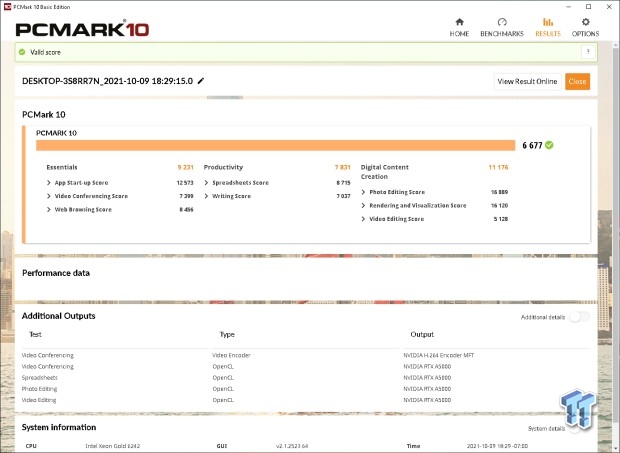This screenshot has width=620, height=453.
Task: Click the Performance data heading
Action: pyautogui.click(x=56, y=273)
